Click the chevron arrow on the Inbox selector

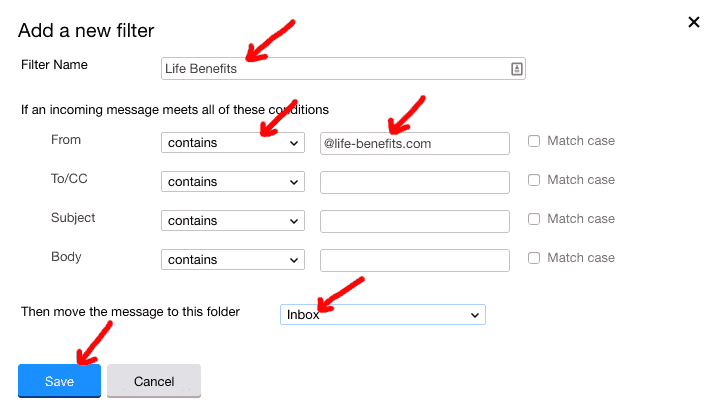point(475,315)
